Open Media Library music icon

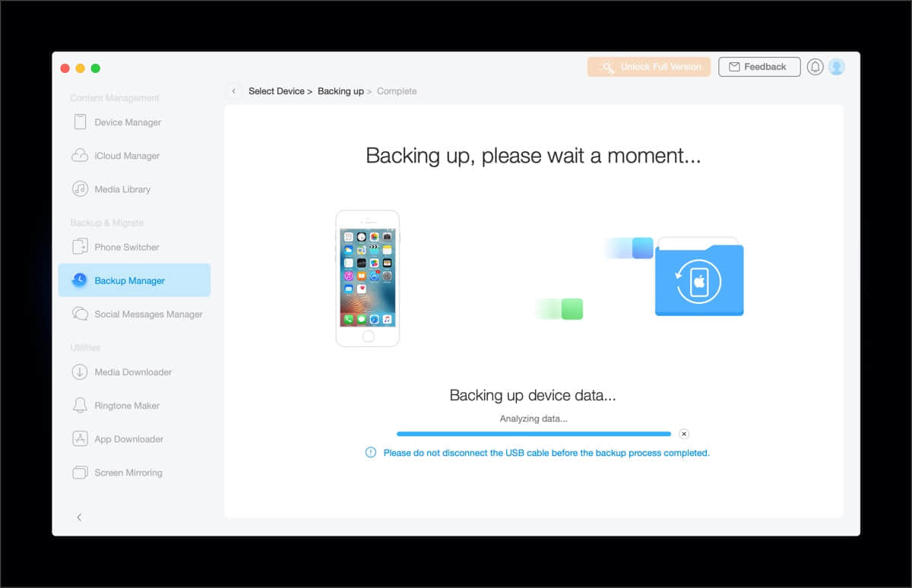click(80, 189)
